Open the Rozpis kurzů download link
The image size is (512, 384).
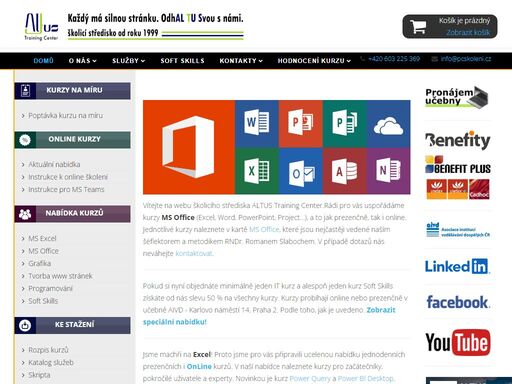tap(48, 350)
